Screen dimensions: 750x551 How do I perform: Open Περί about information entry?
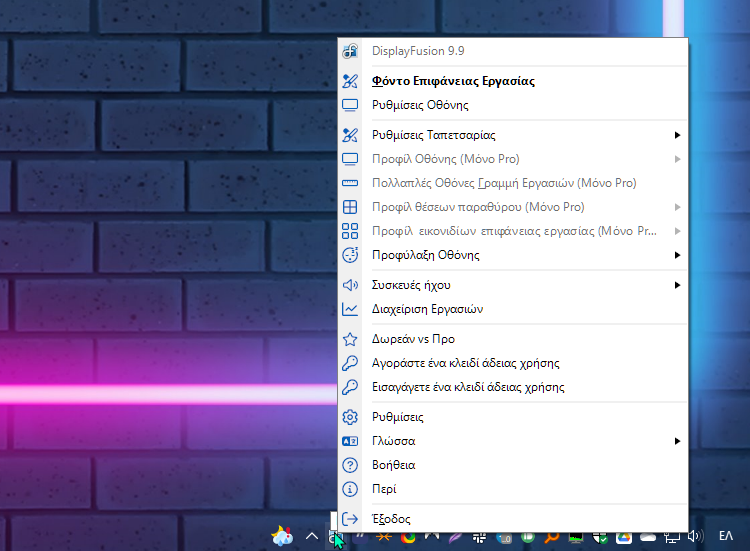(x=513, y=489)
